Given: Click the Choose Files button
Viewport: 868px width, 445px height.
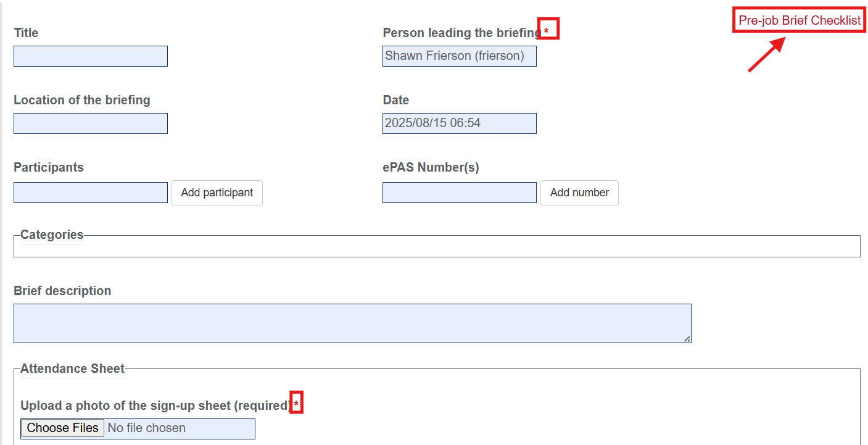Looking at the screenshot, I should tap(62, 428).
